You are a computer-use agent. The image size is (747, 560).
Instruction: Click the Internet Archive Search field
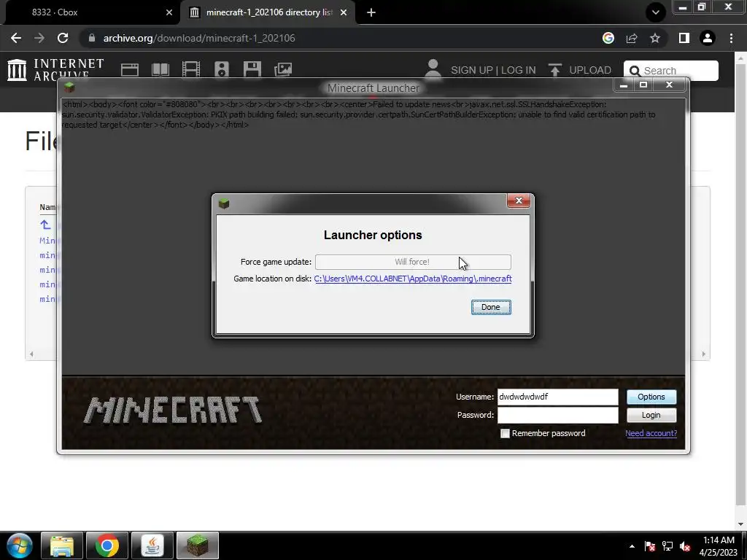671,71
